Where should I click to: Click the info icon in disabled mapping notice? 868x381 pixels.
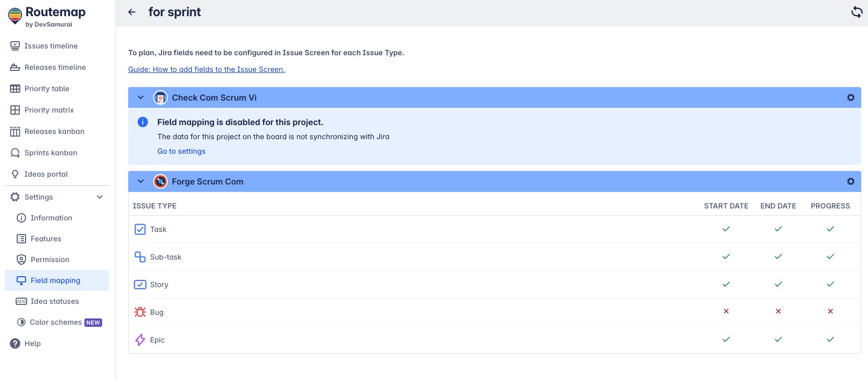143,122
